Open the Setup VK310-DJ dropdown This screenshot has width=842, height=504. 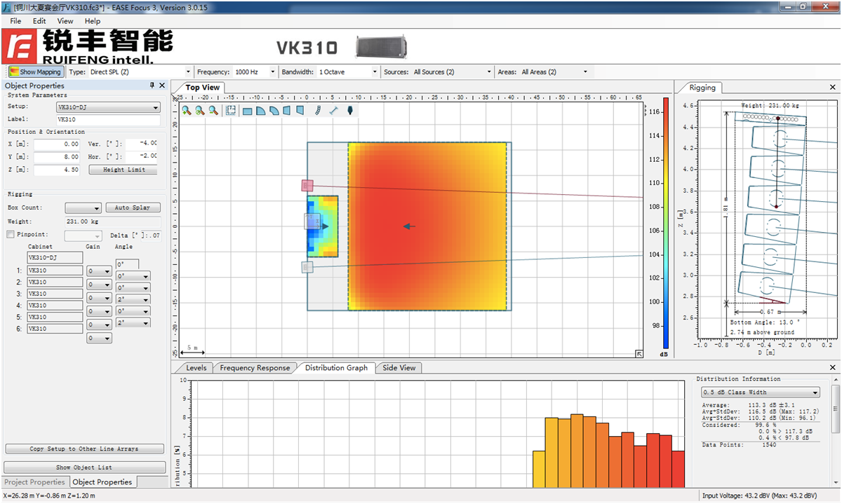pos(107,108)
